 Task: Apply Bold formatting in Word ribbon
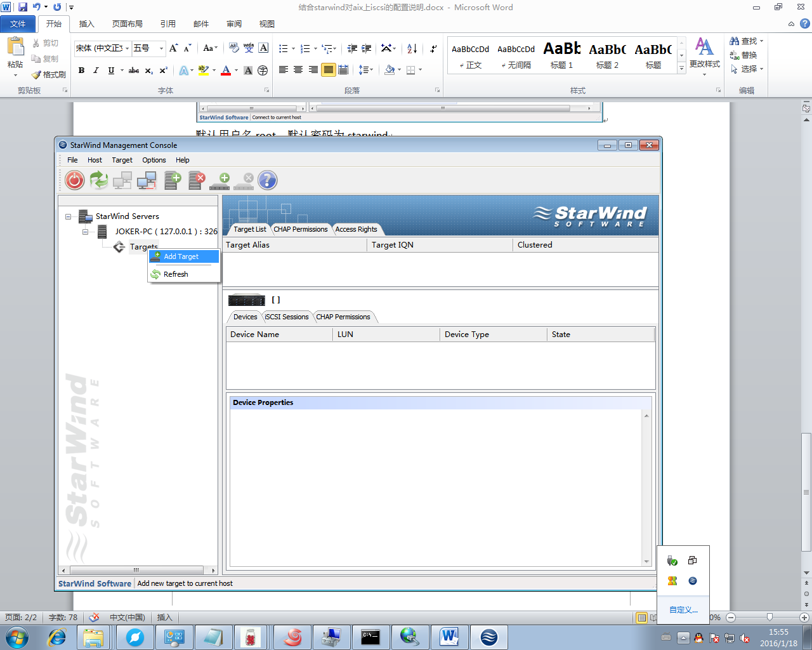81,70
